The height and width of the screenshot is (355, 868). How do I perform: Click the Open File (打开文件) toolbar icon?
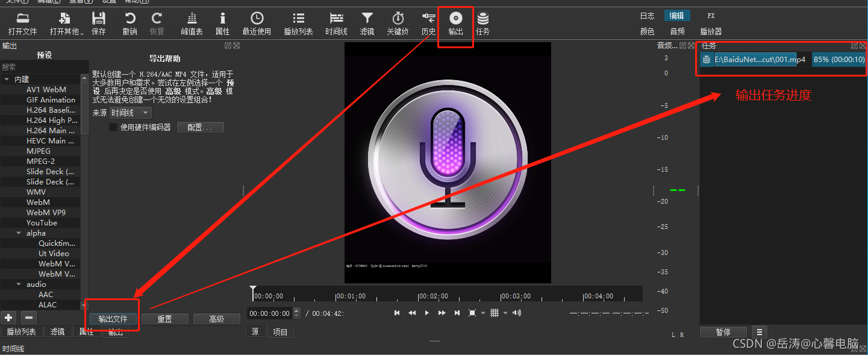(x=22, y=19)
